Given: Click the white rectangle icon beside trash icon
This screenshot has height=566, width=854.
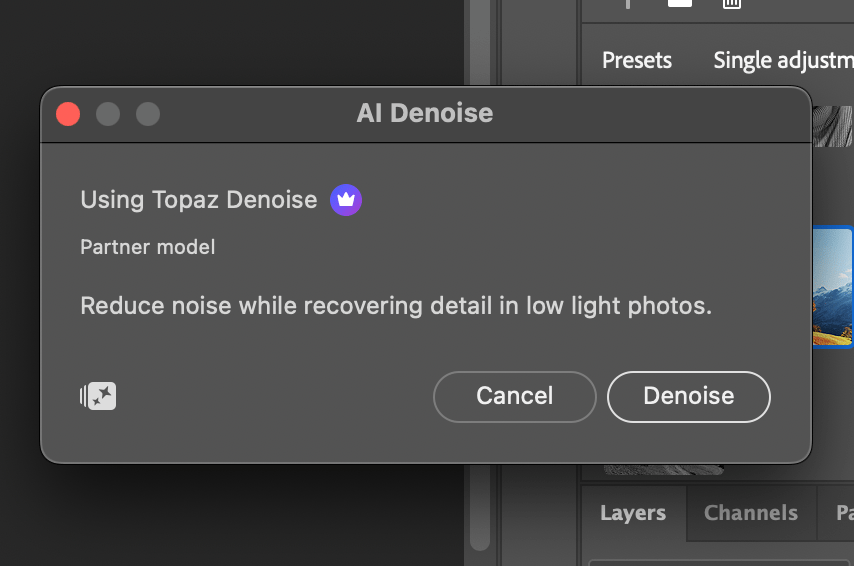Looking at the screenshot, I should (x=680, y=3).
